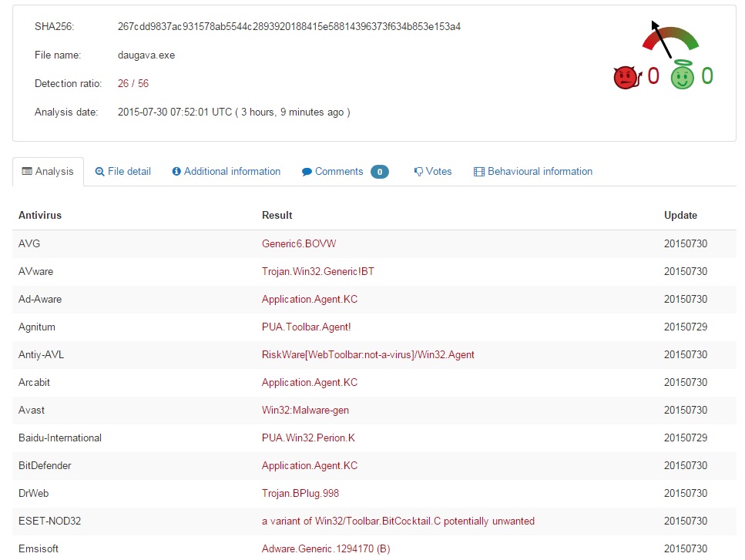Click the File detail magnifier icon
The width and height of the screenshot is (745, 560).
click(100, 172)
